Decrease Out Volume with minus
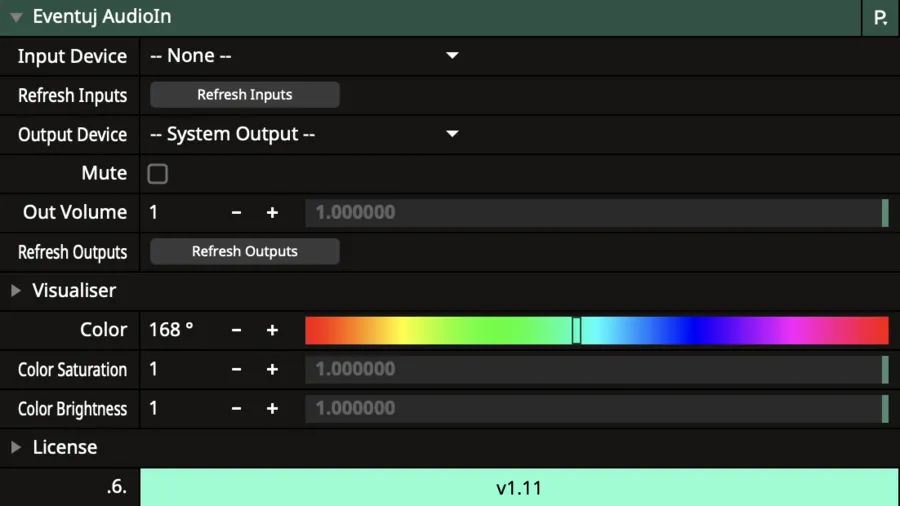This screenshot has height=506, width=900. coord(236,213)
